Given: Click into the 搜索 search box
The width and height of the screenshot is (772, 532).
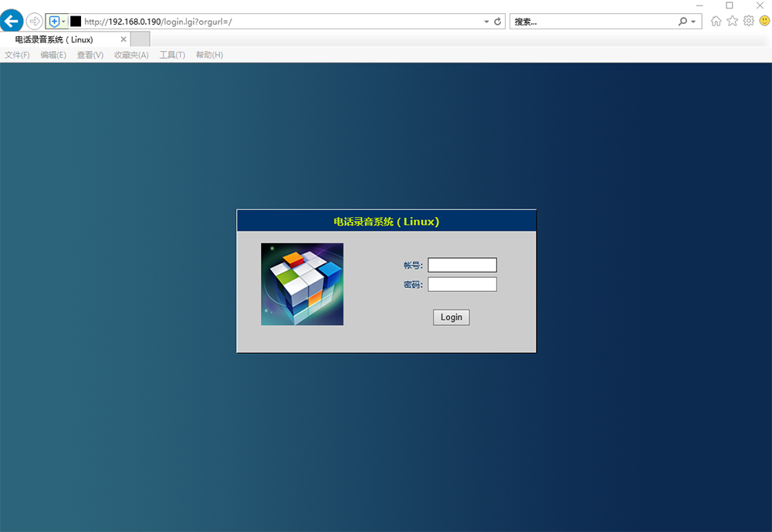Looking at the screenshot, I should (593, 22).
